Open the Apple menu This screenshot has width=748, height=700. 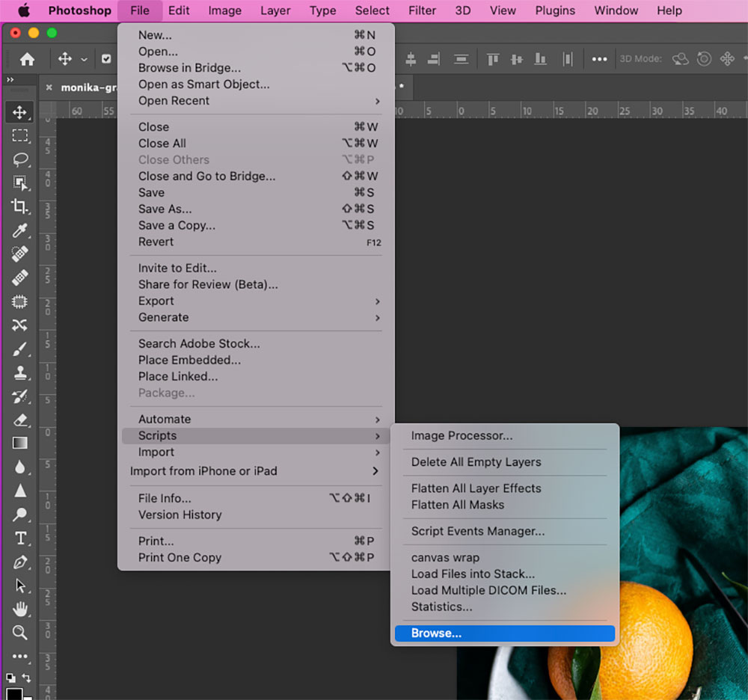point(23,10)
